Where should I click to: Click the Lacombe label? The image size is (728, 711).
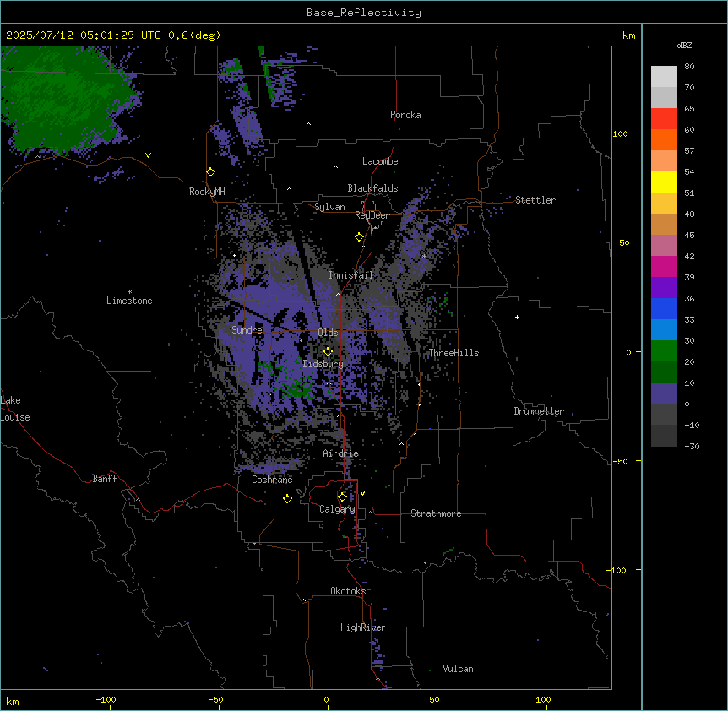pos(380,161)
